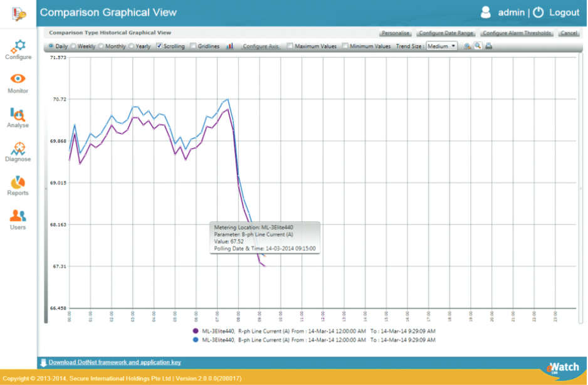This screenshot has height=385, width=588.
Task: Click the purple R-ph Line Current legend swatch
Action: (196, 331)
